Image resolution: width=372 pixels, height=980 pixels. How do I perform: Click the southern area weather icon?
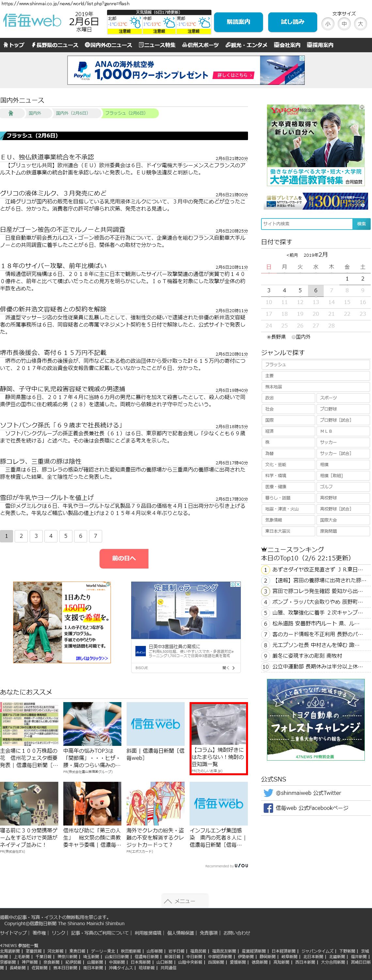tap(204, 23)
